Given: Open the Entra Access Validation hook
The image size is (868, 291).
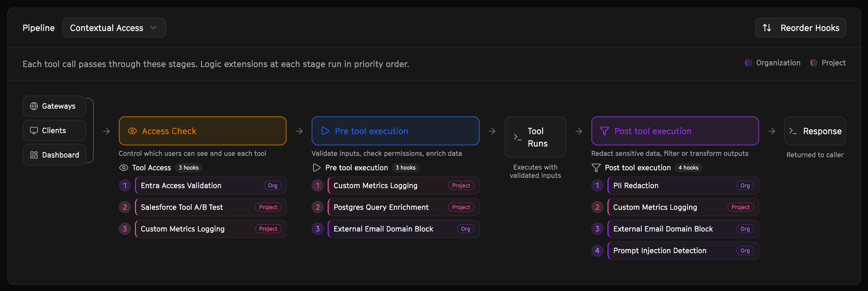Looking at the screenshot, I should coord(211,186).
